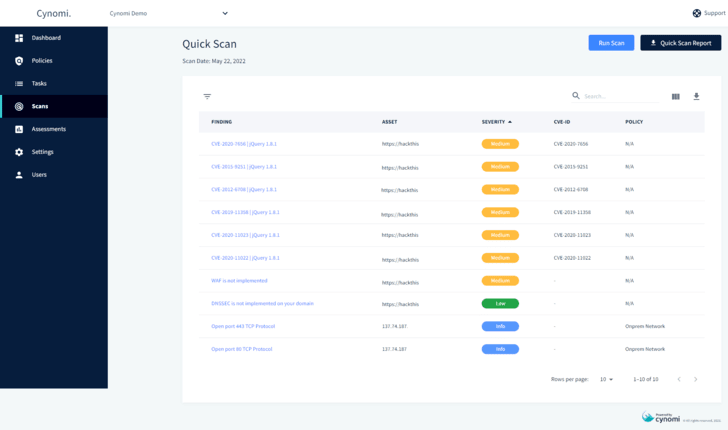Click the Cynomi logo
The width and height of the screenshot is (728, 430).
tap(54, 13)
